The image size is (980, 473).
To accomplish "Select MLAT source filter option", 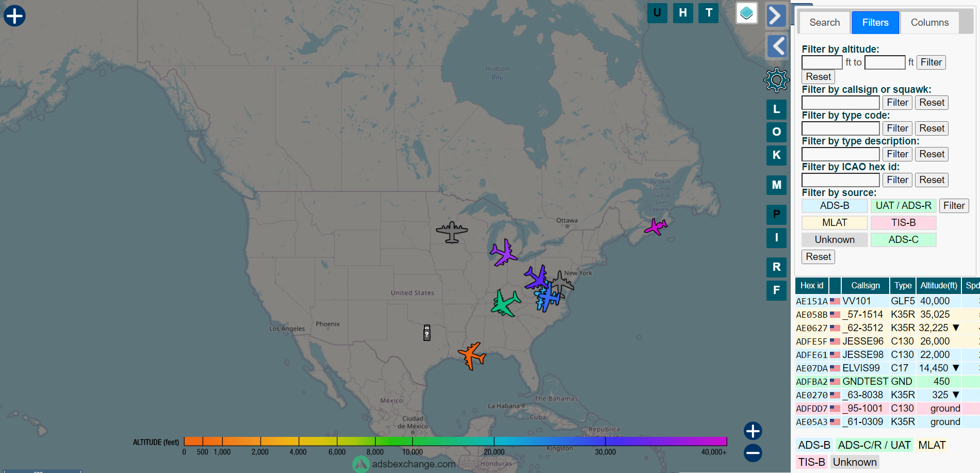I will (835, 223).
